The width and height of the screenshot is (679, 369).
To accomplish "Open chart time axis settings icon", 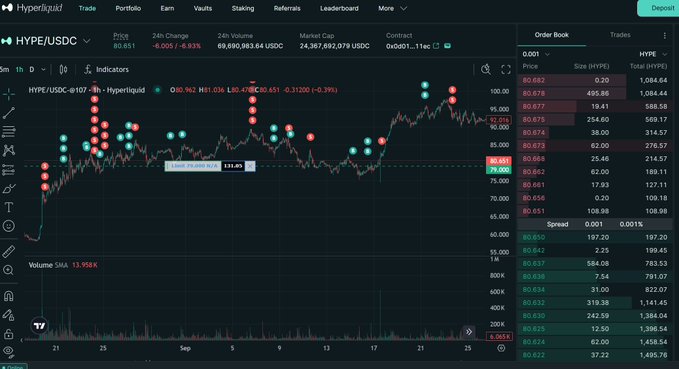I will coord(501,348).
